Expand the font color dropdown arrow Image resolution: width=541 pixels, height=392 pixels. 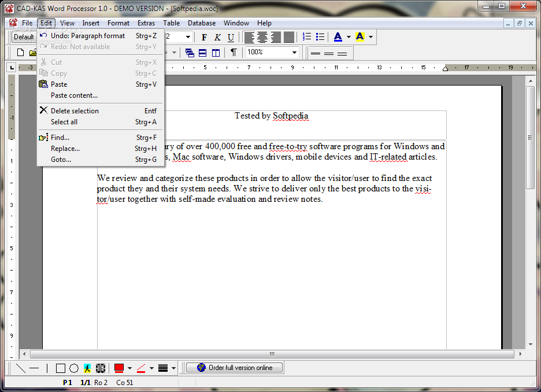click(349, 37)
